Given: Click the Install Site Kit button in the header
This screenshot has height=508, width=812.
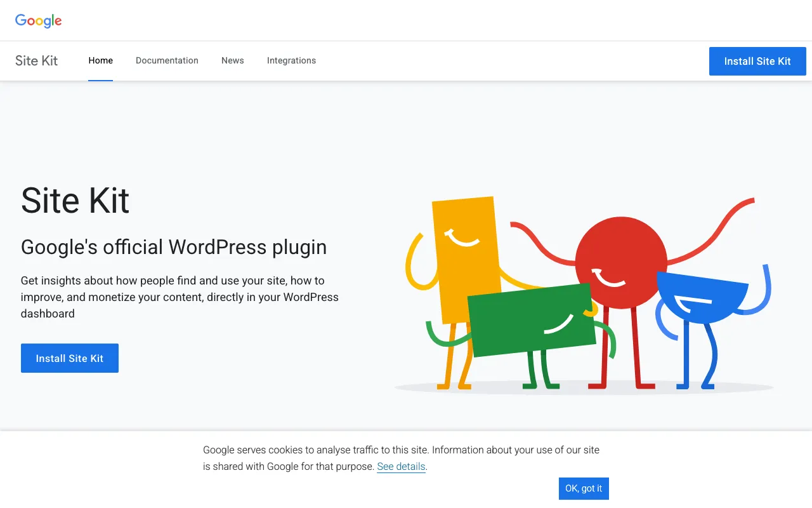Looking at the screenshot, I should (757, 61).
